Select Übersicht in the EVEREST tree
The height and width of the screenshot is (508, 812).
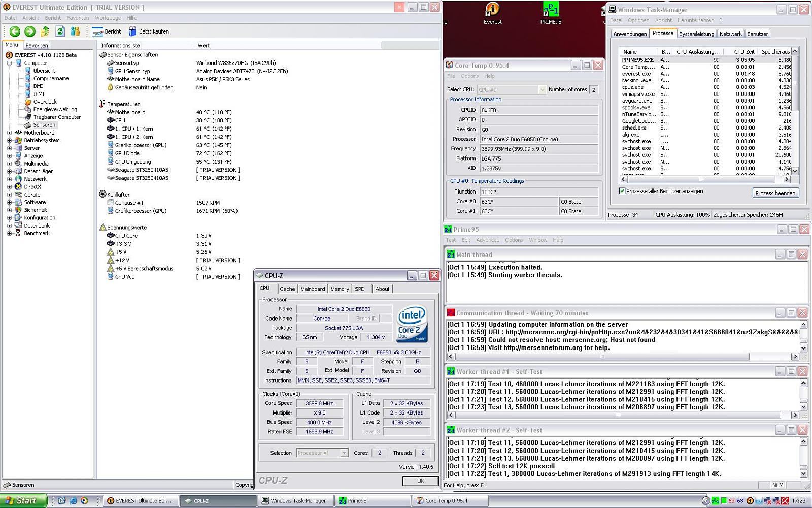(44, 71)
